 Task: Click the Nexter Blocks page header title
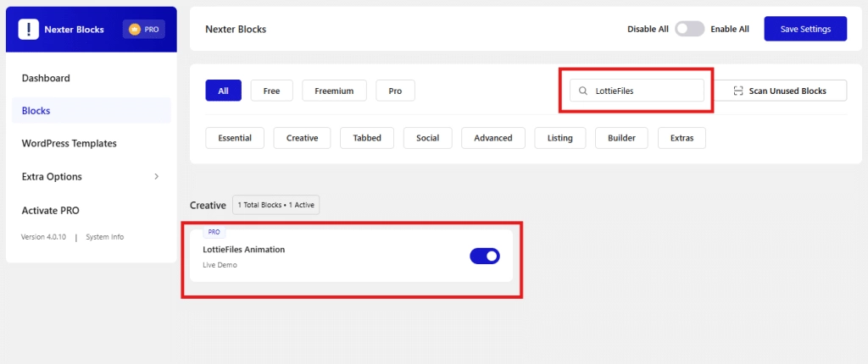pos(236,30)
